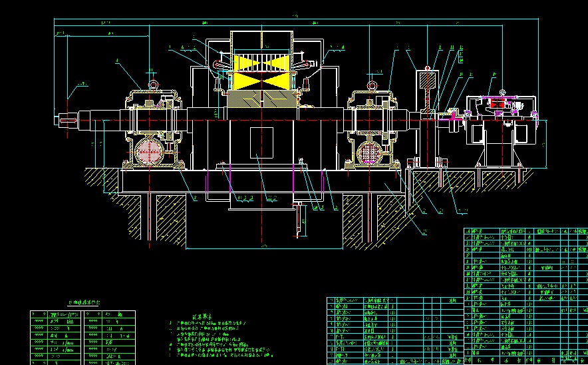Click the overall dimension line along the top
Screen dimensions: 588x365
click(x=293, y=19)
